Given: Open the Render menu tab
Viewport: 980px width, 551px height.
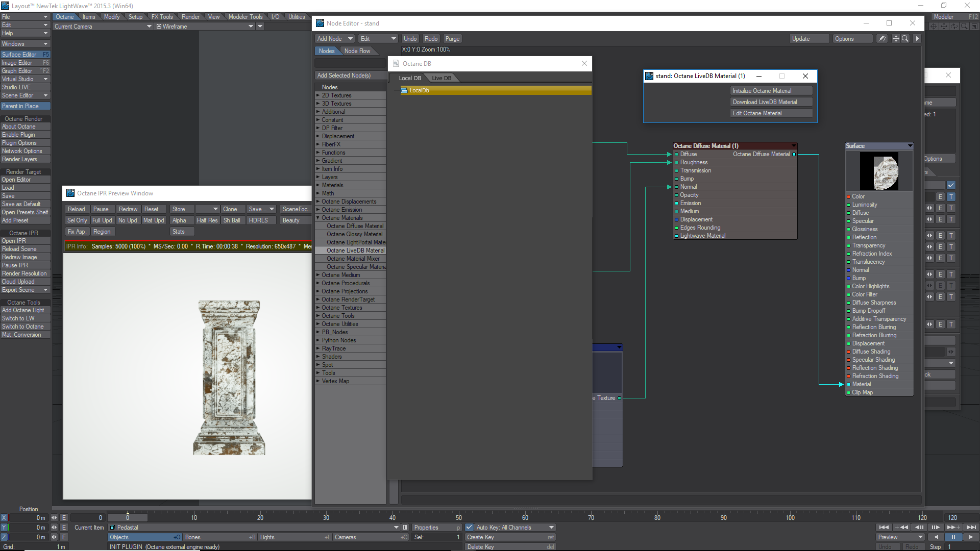Looking at the screenshot, I should [190, 17].
